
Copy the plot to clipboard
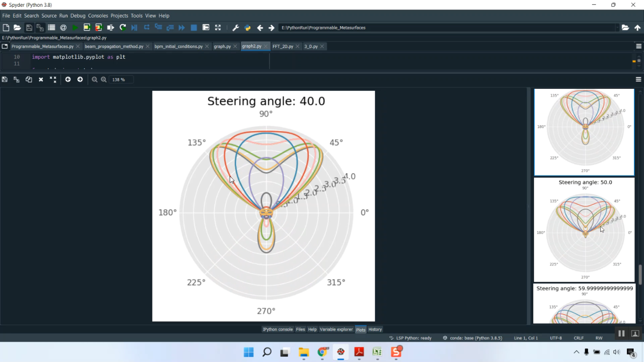point(29,79)
